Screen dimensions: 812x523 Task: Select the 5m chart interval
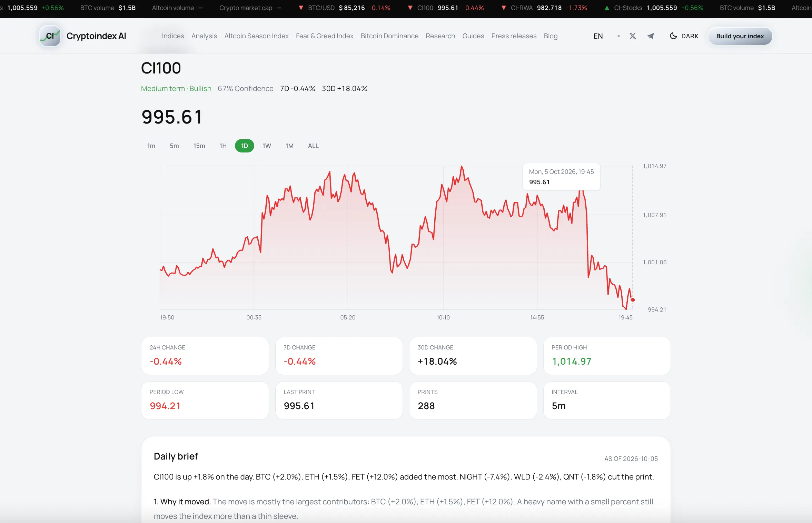pyautogui.click(x=174, y=146)
